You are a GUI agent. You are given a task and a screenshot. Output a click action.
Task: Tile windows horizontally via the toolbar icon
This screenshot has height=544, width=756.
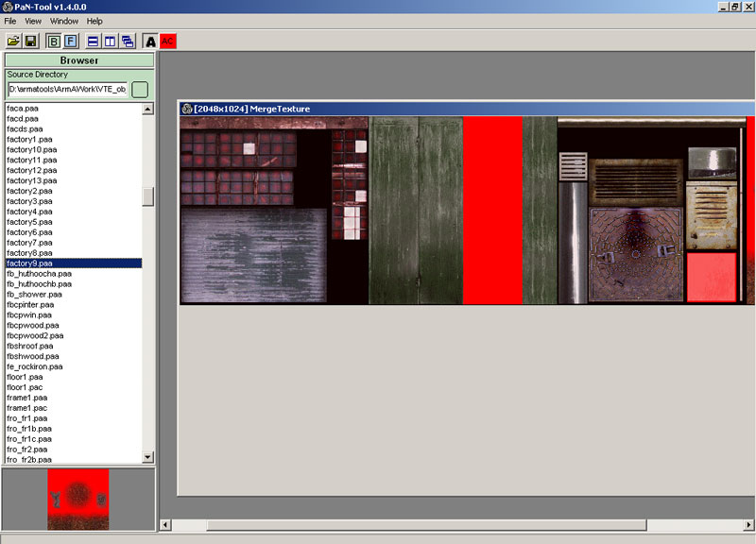[x=93, y=41]
